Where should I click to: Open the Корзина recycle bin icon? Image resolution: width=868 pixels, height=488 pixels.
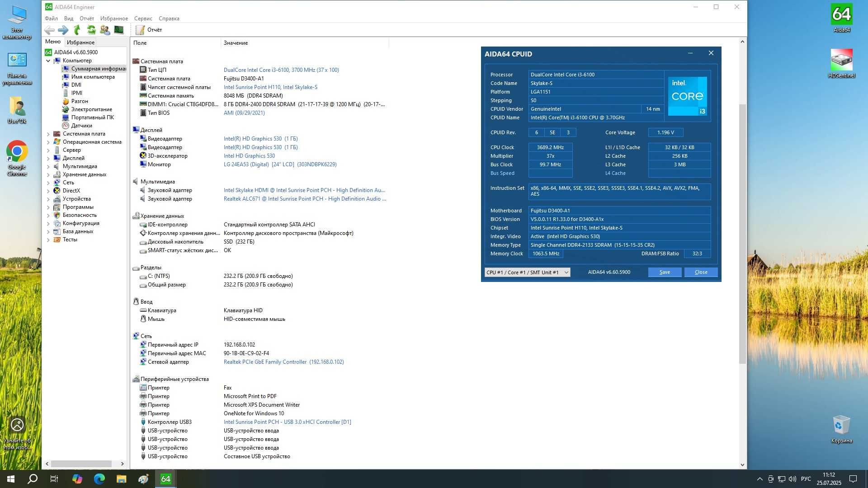[841, 429]
